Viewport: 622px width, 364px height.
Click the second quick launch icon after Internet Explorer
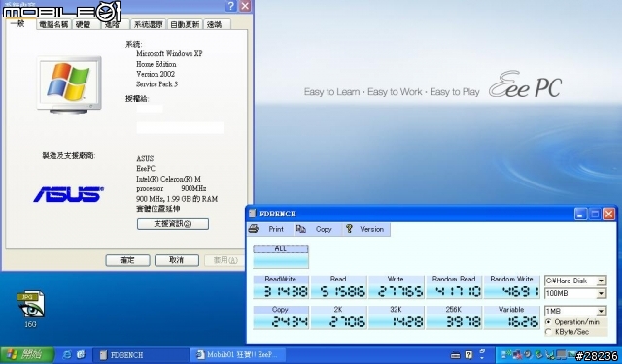pos(81,354)
